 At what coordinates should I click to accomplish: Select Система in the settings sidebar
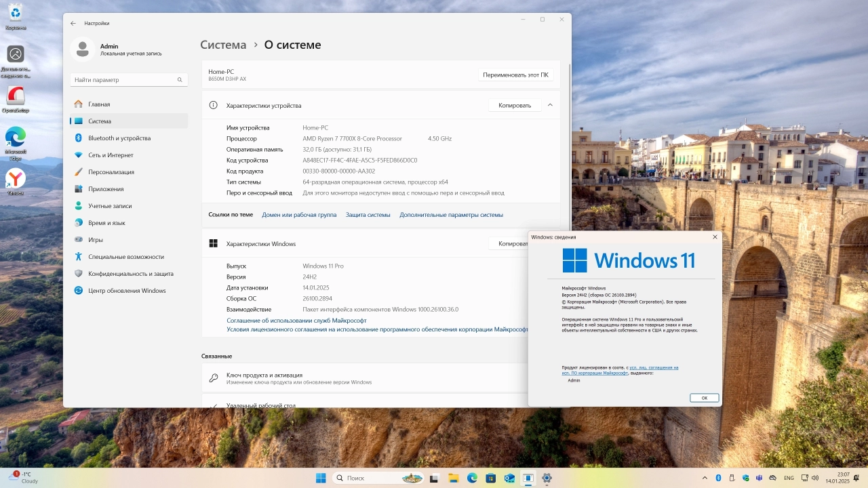pyautogui.click(x=129, y=121)
